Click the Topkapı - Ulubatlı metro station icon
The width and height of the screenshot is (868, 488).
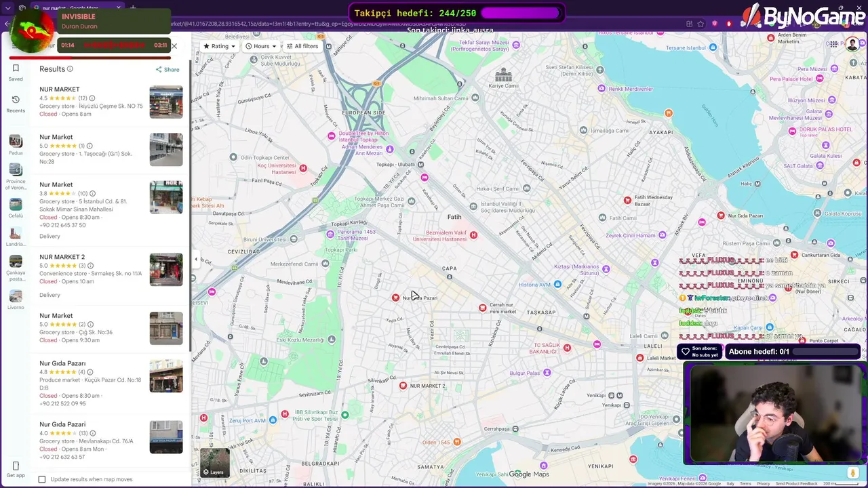pyautogui.click(x=420, y=164)
